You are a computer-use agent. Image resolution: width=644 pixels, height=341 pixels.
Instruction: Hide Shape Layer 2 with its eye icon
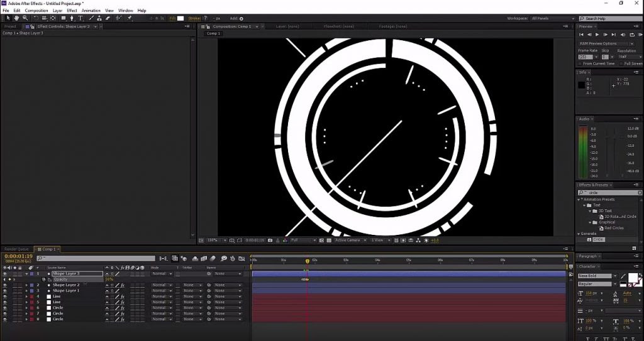click(5, 285)
